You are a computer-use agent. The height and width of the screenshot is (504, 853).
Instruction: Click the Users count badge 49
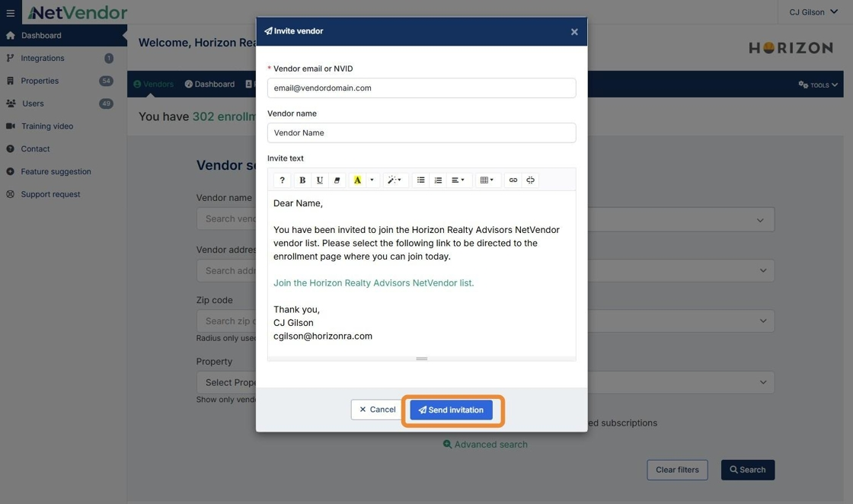click(x=106, y=104)
